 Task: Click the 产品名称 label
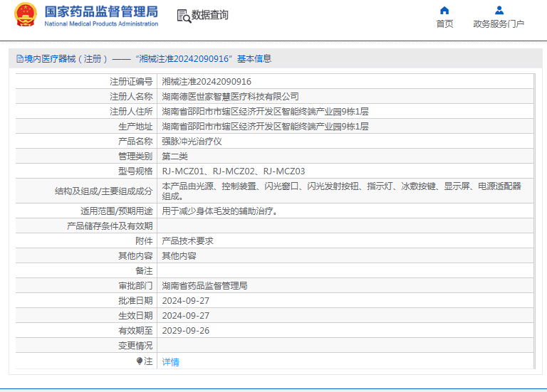(x=135, y=142)
